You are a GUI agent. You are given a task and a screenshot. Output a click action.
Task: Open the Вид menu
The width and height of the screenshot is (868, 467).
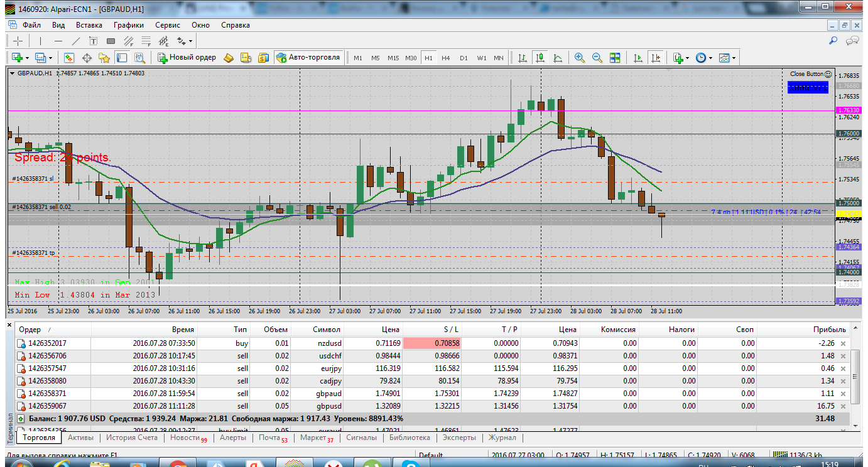click(x=58, y=25)
